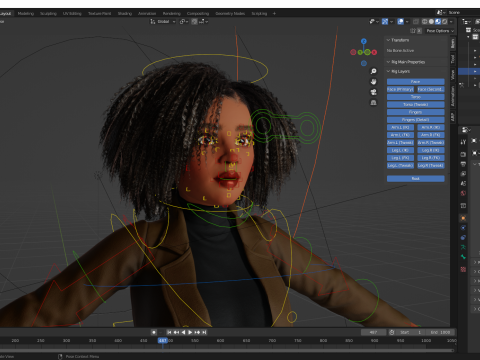Jump to timeline end frame

coord(204,332)
